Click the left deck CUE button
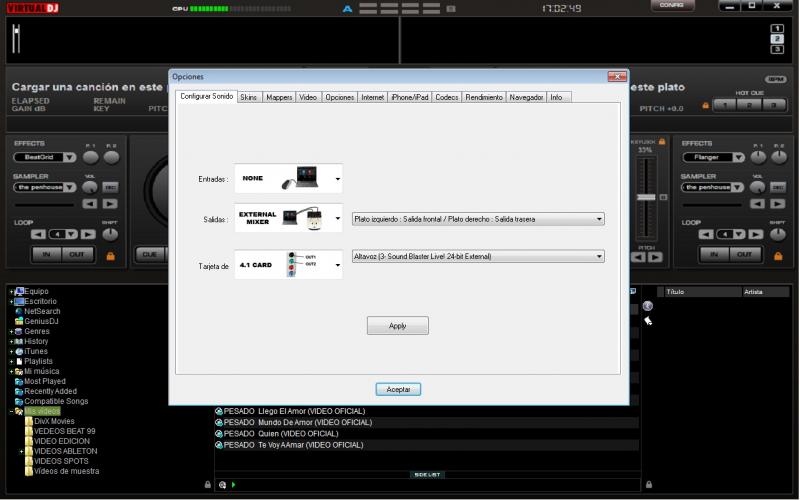Viewport: 800px width, 500px height. tap(149, 254)
